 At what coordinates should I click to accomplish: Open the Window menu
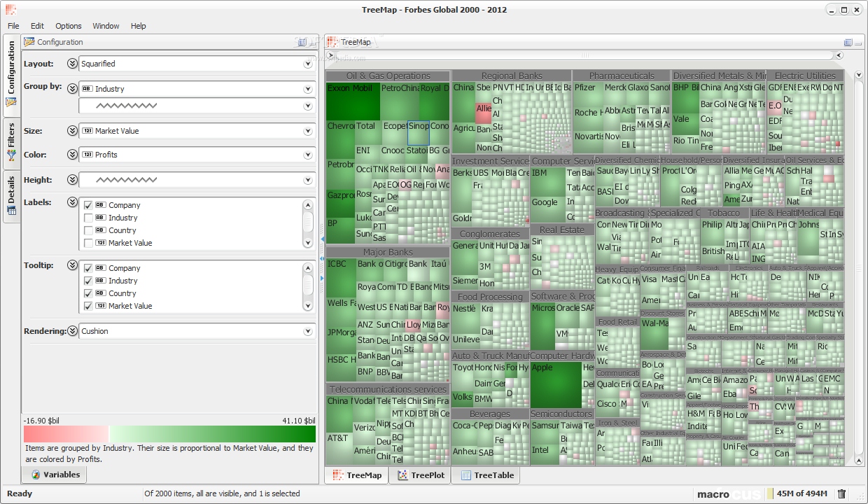point(106,26)
